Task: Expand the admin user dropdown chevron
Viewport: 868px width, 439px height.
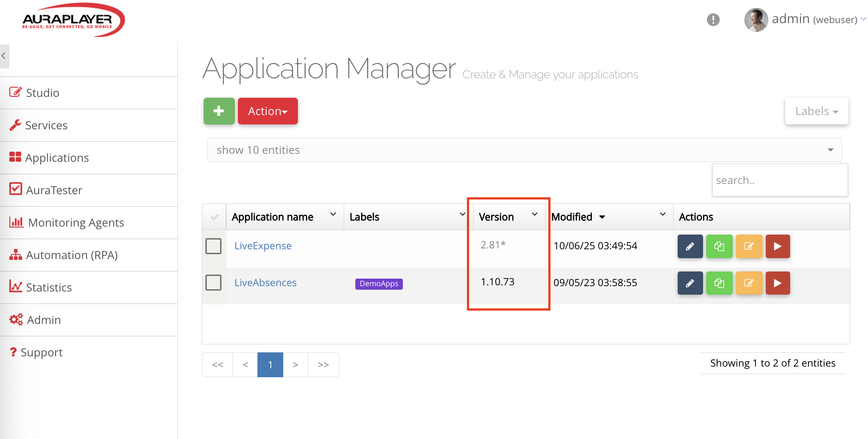Action: pyautogui.click(x=863, y=19)
